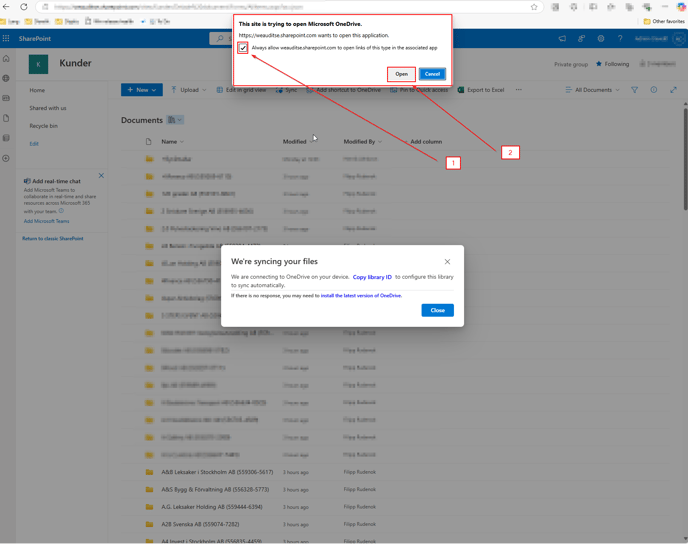
Task: Reload the page with the refresh icon
Action: [24, 7]
